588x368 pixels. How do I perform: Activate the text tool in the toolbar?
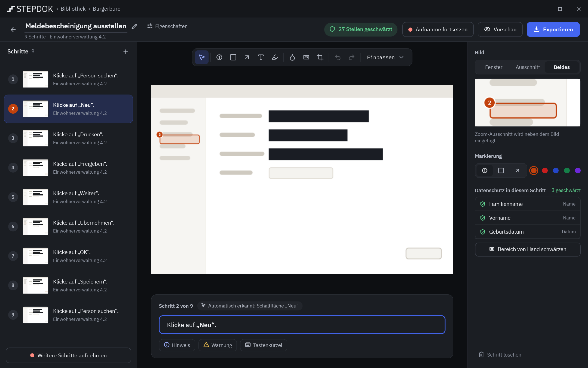click(261, 57)
